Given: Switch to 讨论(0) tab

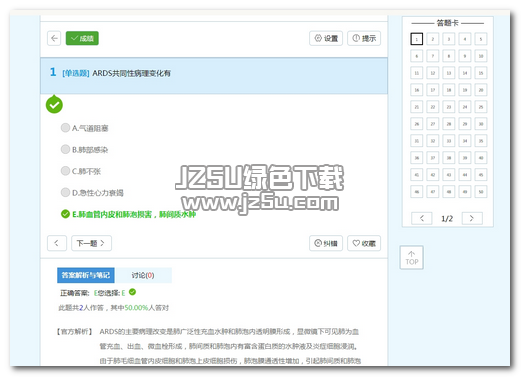Looking at the screenshot, I should click(143, 275).
